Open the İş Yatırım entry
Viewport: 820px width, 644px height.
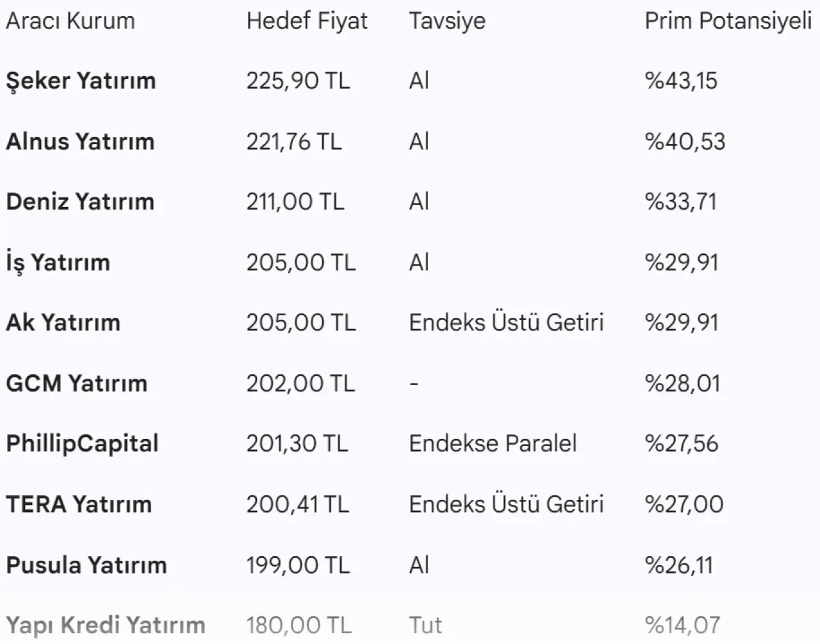click(58, 263)
